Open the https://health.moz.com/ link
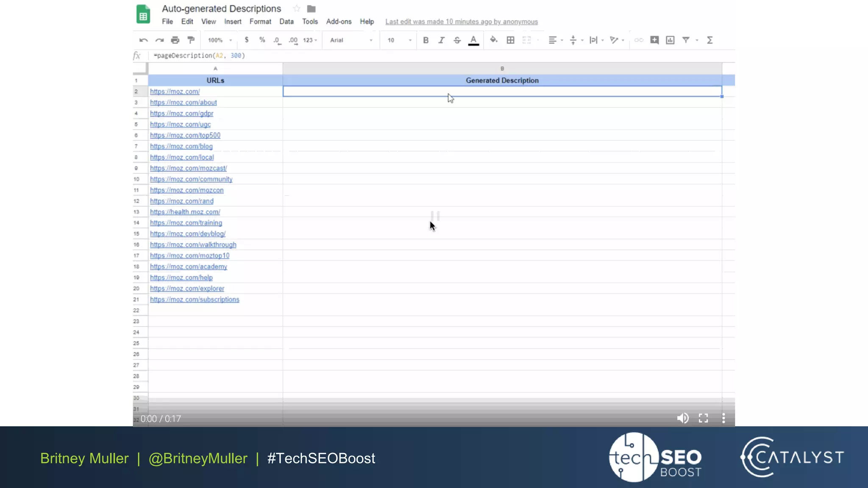868x488 pixels. click(x=185, y=212)
